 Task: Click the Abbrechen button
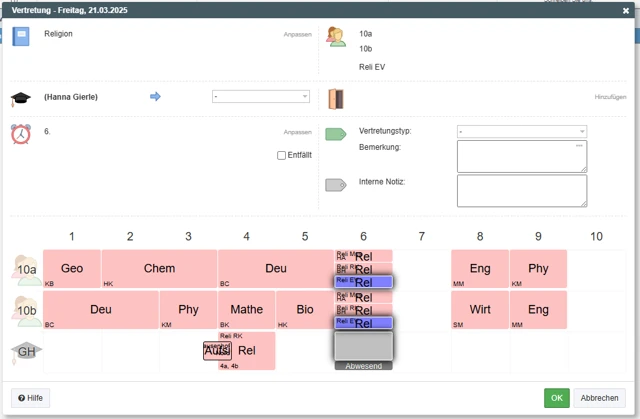click(599, 398)
